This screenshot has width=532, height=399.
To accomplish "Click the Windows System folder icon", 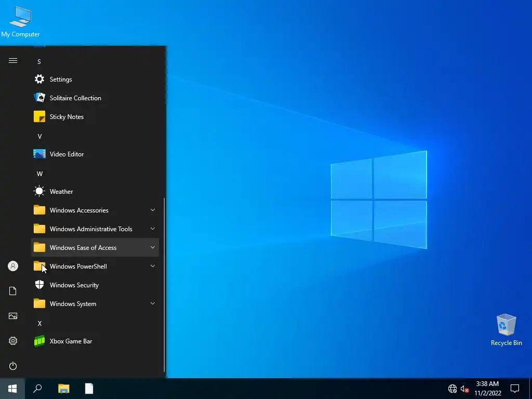I will pos(39,303).
